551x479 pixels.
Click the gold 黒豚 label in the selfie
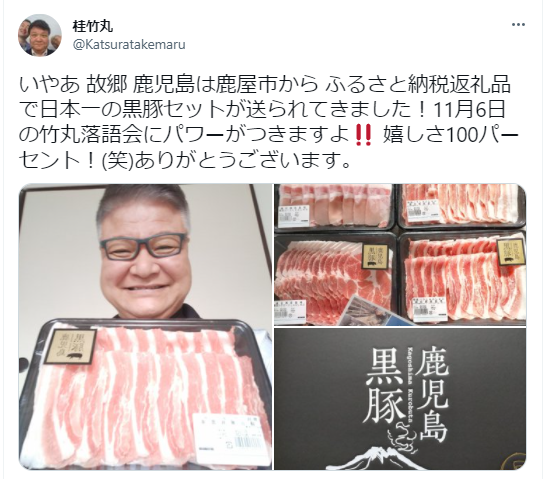pos(70,346)
